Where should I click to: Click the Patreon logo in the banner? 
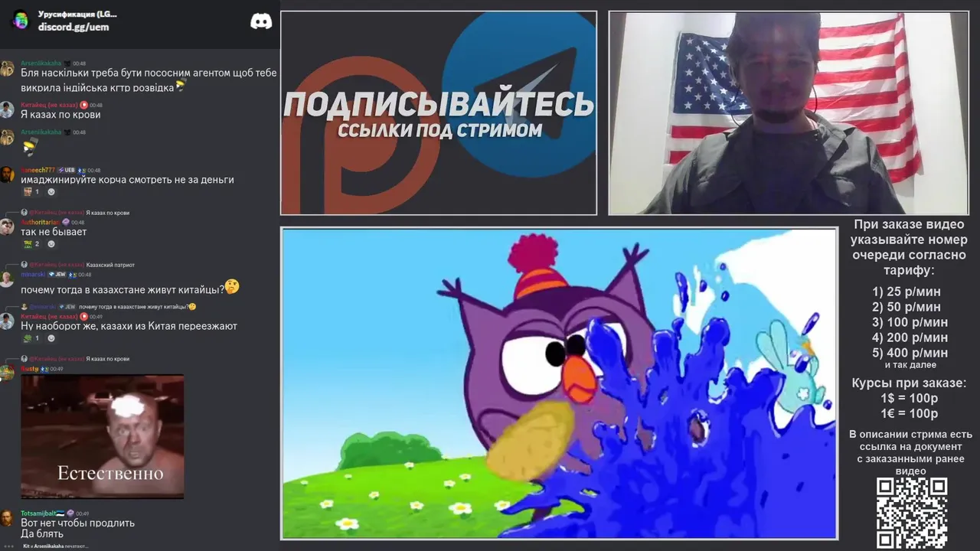click(x=361, y=136)
